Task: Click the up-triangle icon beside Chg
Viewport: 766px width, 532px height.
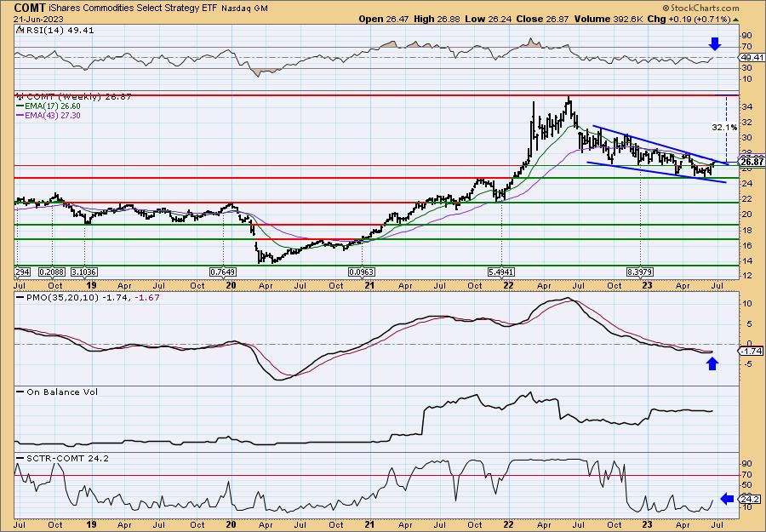Action: pyautogui.click(x=736, y=19)
